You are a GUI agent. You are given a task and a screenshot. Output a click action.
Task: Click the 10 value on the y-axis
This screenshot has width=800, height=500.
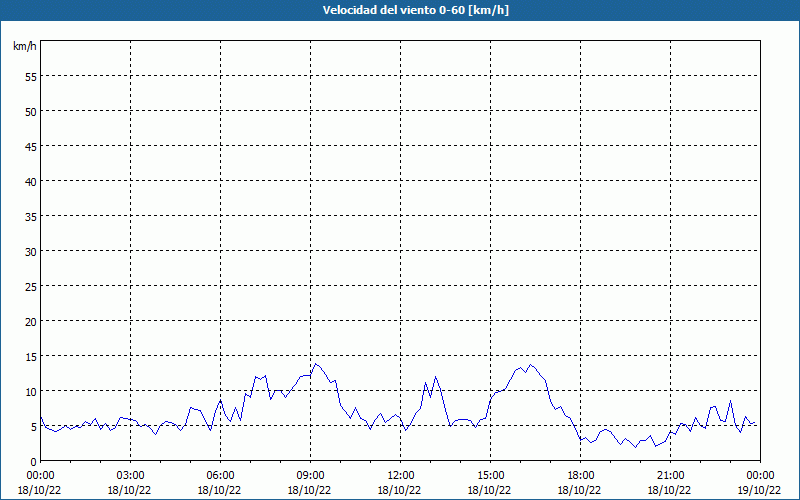(31, 392)
